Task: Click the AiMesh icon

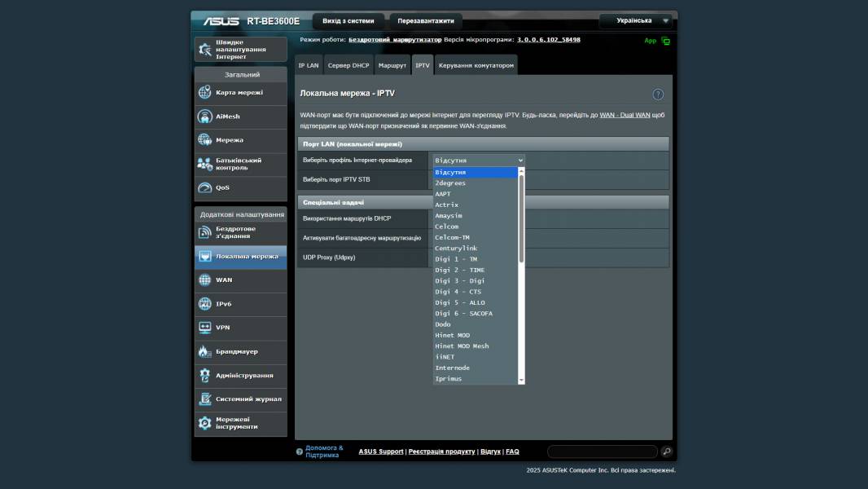Action: pyautogui.click(x=205, y=117)
